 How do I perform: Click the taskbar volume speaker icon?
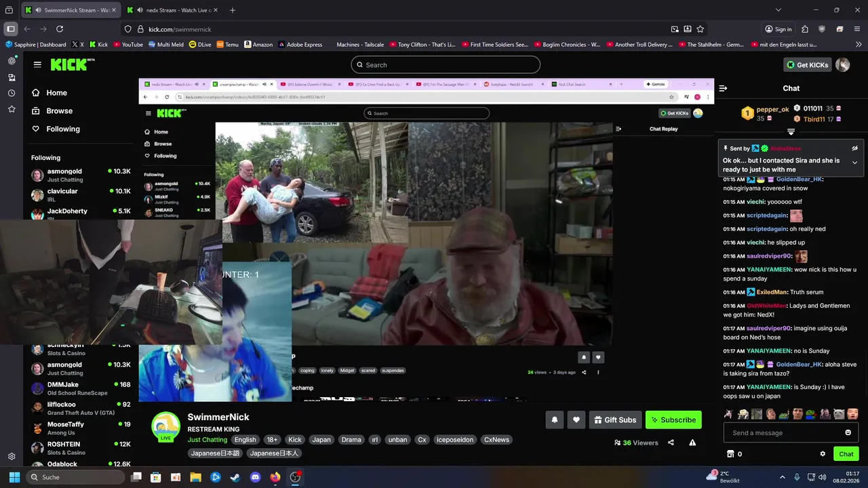pyautogui.click(x=823, y=477)
